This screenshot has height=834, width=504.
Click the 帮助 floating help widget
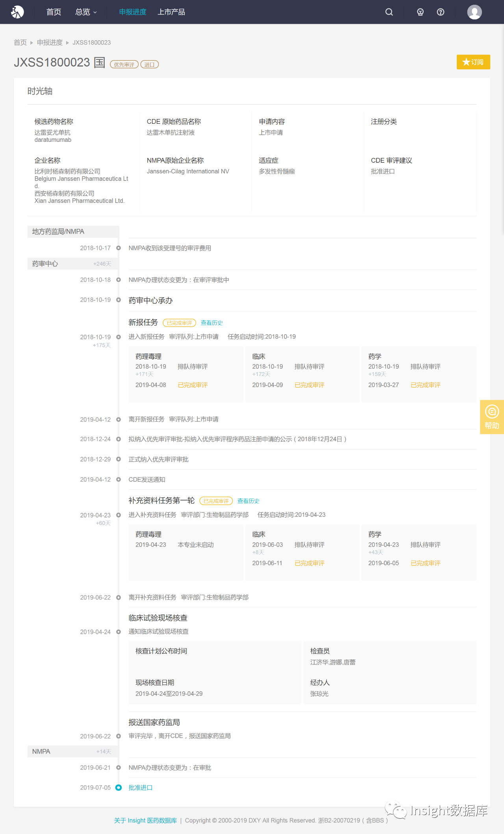coord(492,417)
